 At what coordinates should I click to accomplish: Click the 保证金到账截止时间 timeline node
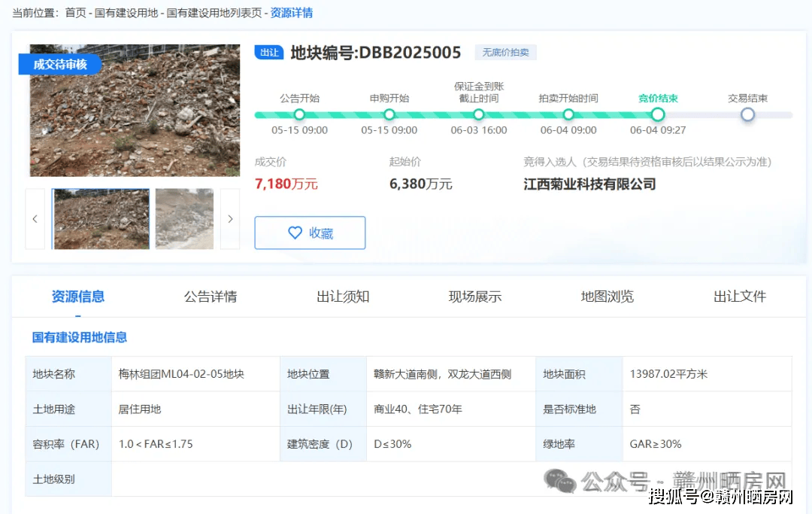tap(478, 114)
